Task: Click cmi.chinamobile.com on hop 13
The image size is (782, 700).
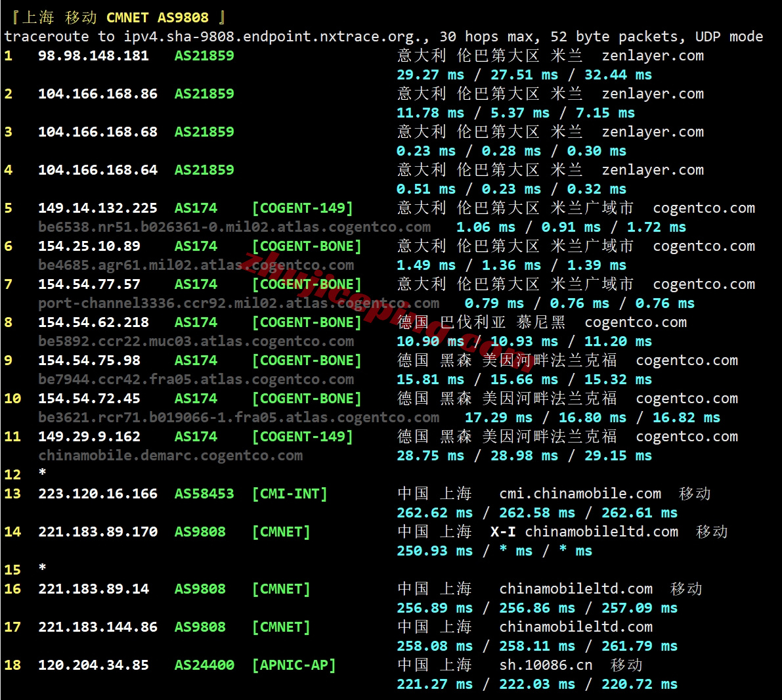Action: [x=580, y=493]
